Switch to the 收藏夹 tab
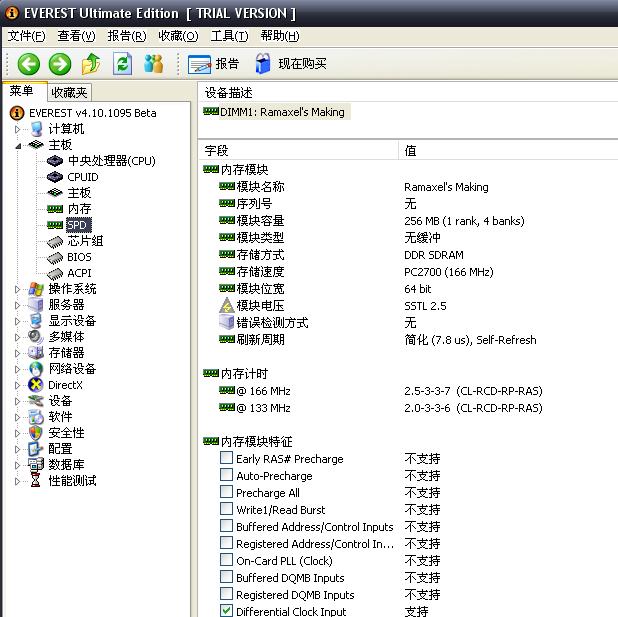Screen dimensions: 618x617 tap(70, 92)
